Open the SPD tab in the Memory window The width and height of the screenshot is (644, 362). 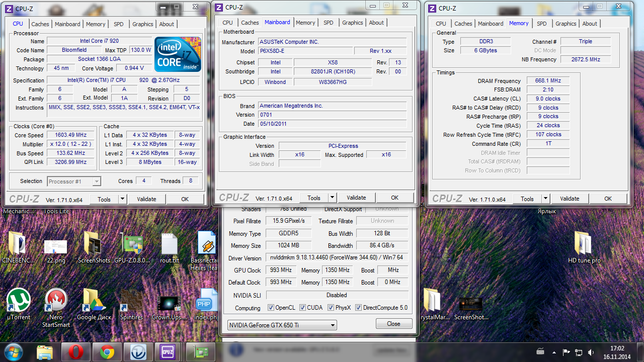[x=541, y=24]
